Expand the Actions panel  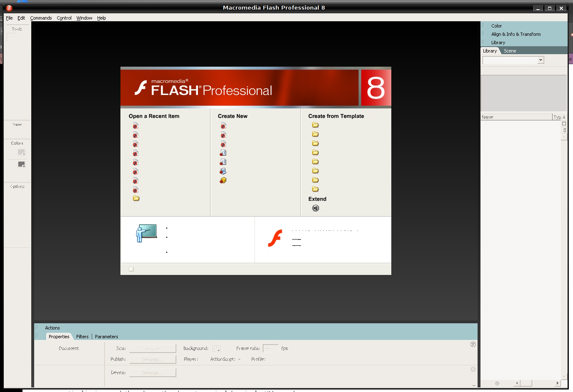pyautogui.click(x=53, y=328)
